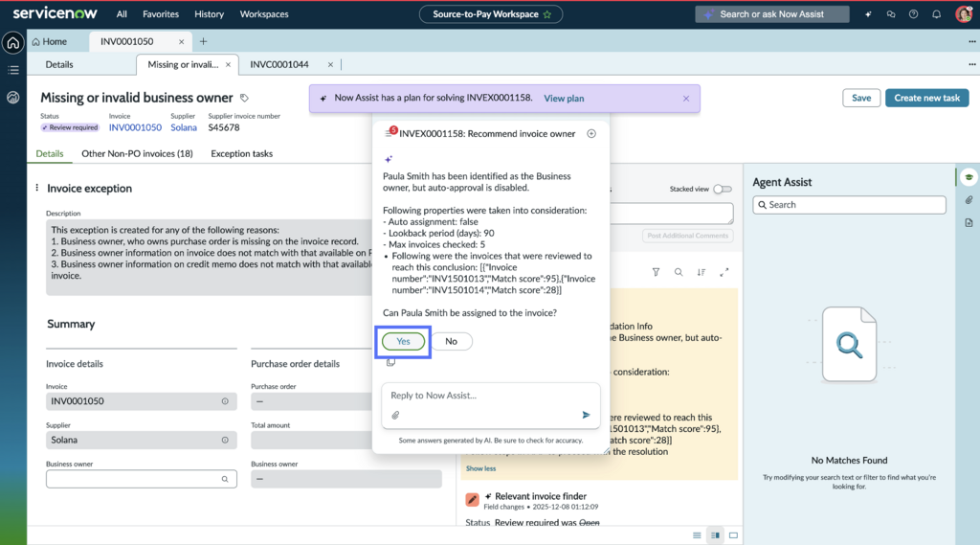The image size is (980, 545).
Task: Open the chat conversations icon in header
Action: [x=891, y=14]
